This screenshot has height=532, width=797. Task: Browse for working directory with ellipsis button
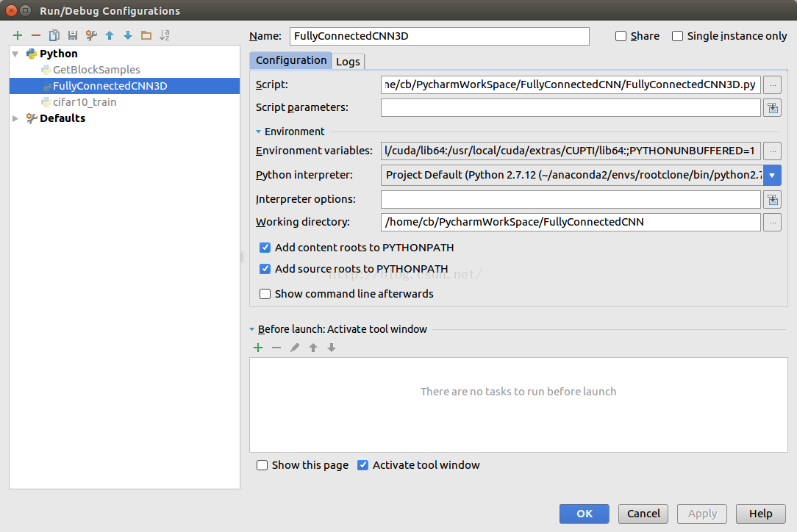(772, 223)
